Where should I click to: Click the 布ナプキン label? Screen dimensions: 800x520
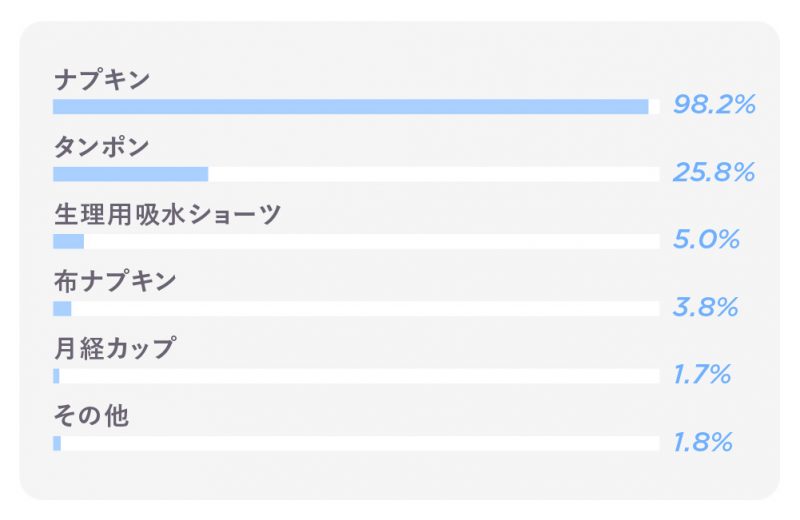115,281
